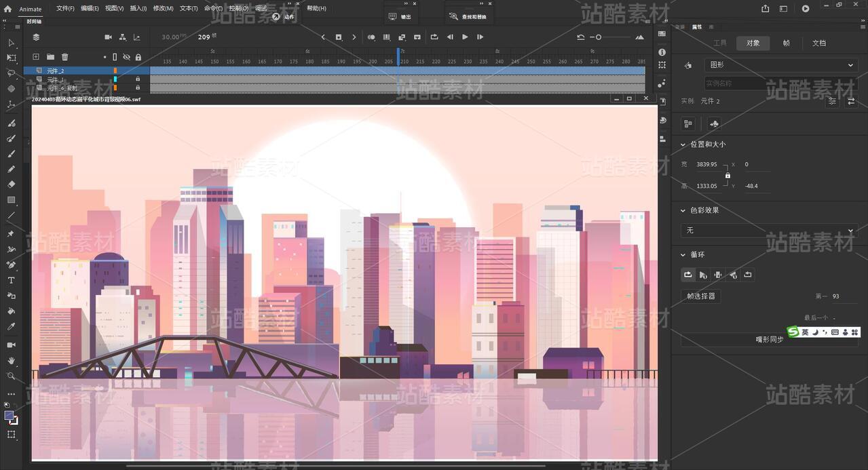Select the Line tool
868x470 pixels.
(11, 216)
